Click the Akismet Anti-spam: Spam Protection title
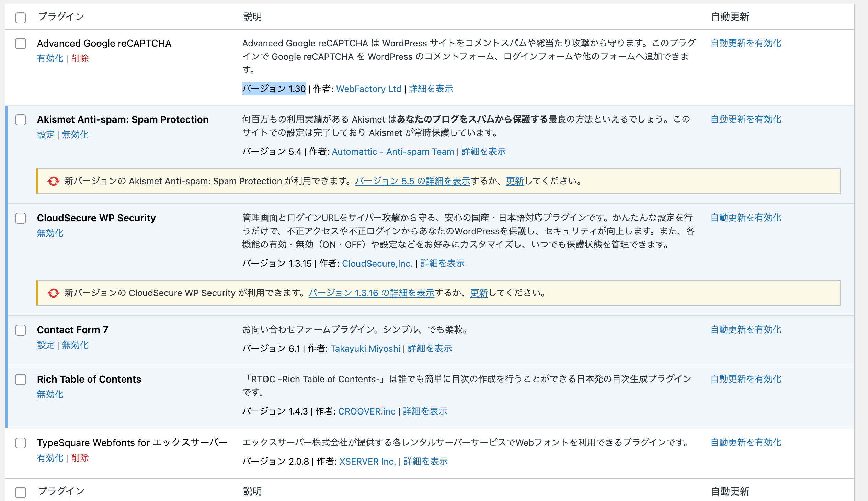 tap(123, 119)
